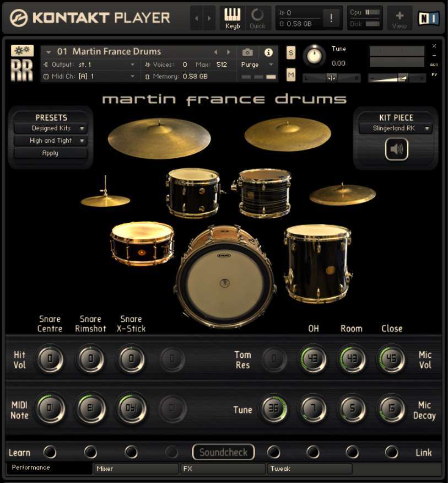Audition kit piece with speaker icon

pyautogui.click(x=397, y=149)
